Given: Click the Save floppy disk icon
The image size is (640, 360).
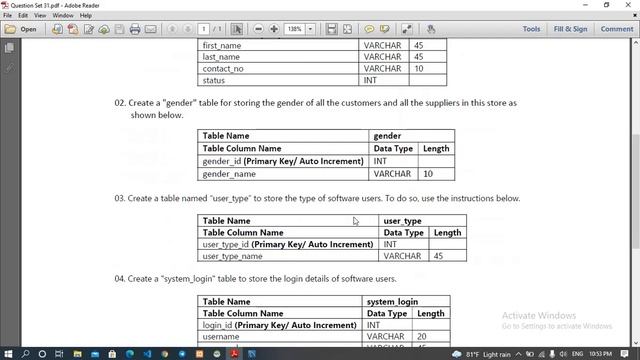Looking at the screenshot, I should (119, 29).
